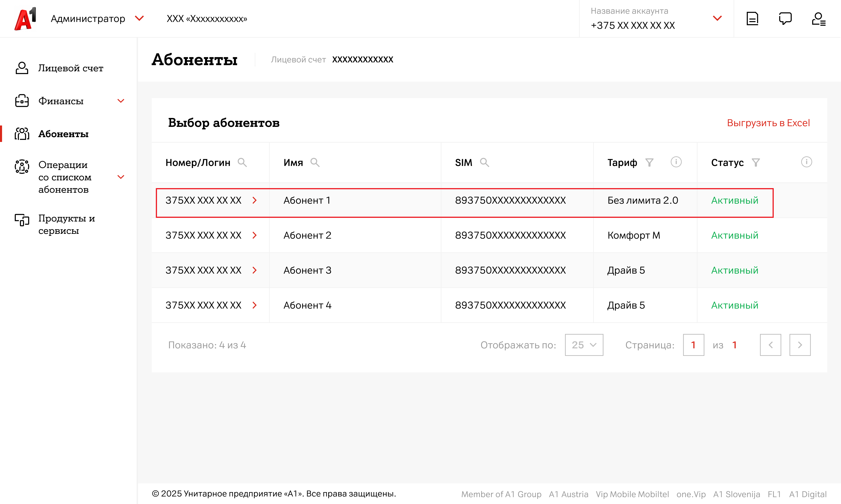Open the filter icon for Тариф column
The width and height of the screenshot is (841, 504).
pos(649,162)
